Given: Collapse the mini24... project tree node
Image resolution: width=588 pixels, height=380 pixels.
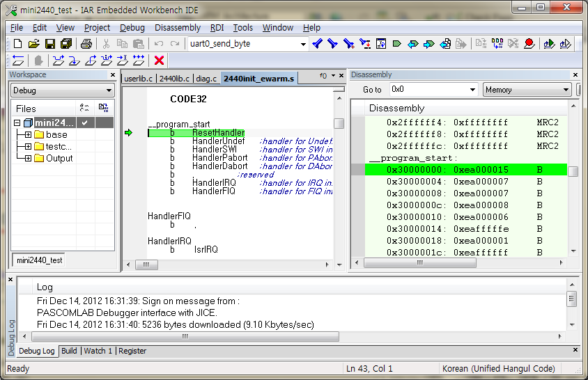Looking at the screenshot, I should (x=17, y=123).
